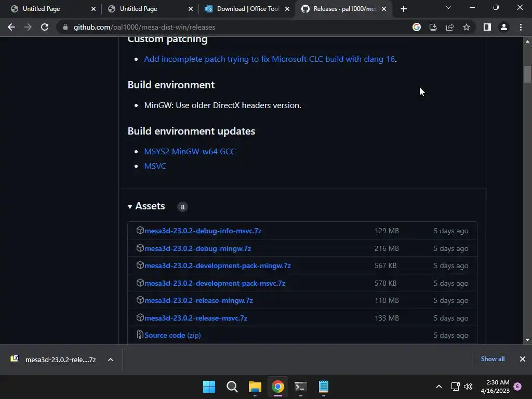Open the Chrome three-dot menu
The height and width of the screenshot is (399, 532).
[x=521, y=27]
